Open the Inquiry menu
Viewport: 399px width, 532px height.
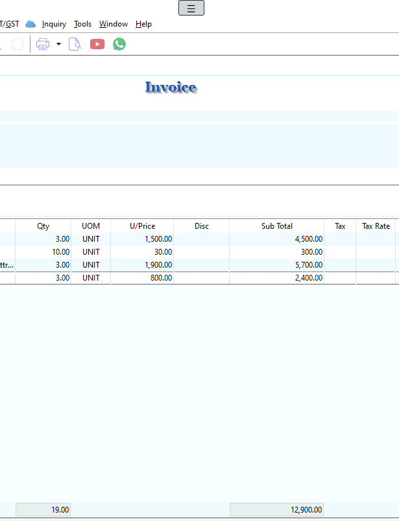pyautogui.click(x=54, y=24)
